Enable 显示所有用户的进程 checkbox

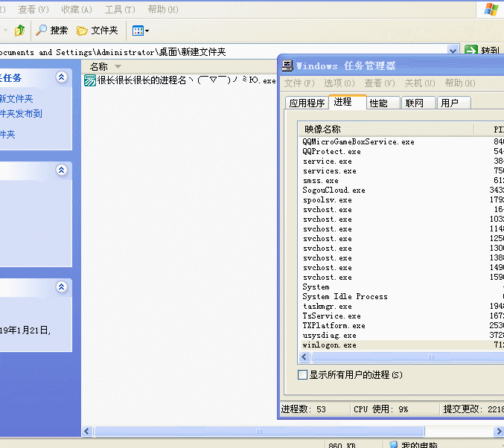point(302,375)
